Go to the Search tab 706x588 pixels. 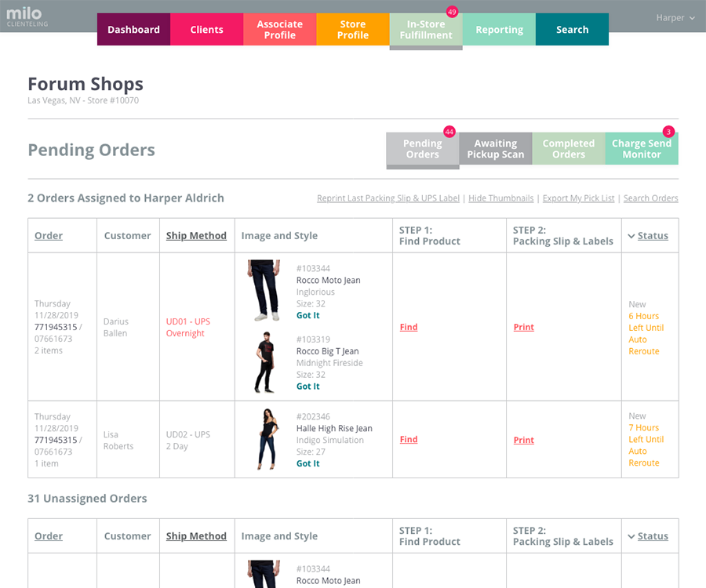573,29
